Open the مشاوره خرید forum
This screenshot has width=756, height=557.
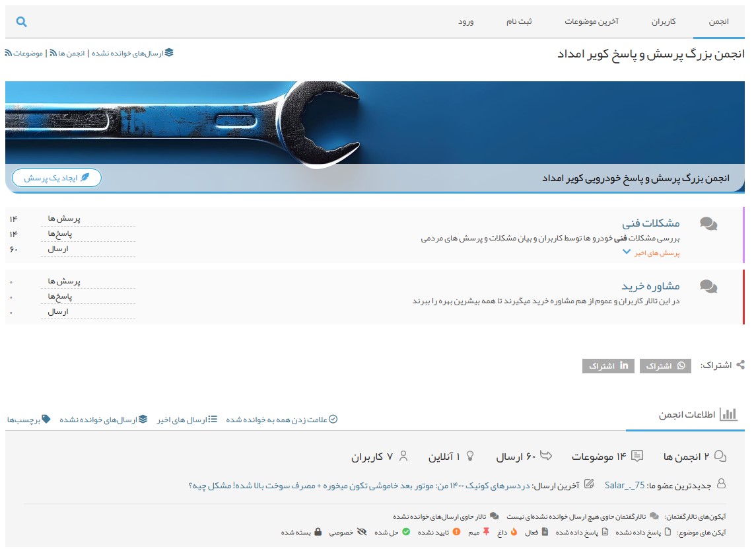pos(650,285)
